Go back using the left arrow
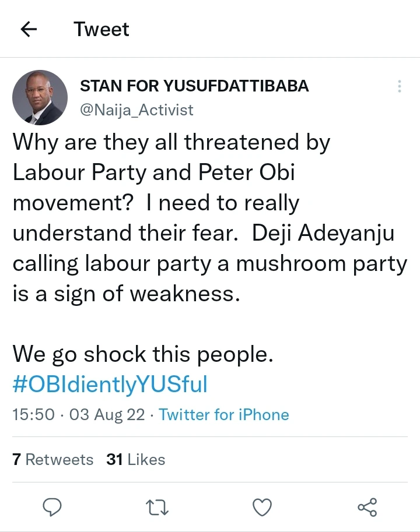The height and width of the screenshot is (532, 420). (x=29, y=29)
